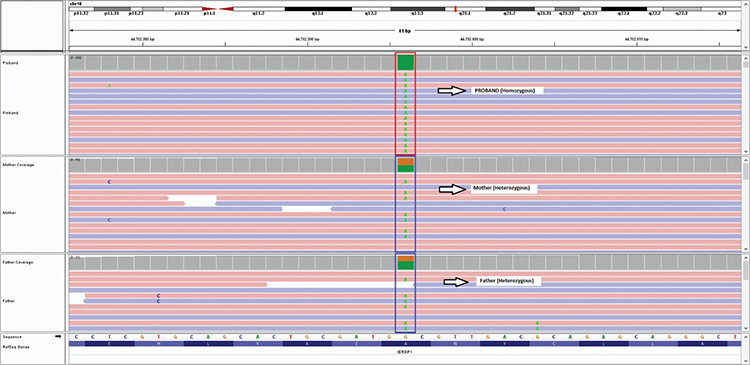Image resolution: width=750 pixels, height=365 pixels.
Task: Click the down arrow of the Father panel scrollbar
Action: (745, 328)
